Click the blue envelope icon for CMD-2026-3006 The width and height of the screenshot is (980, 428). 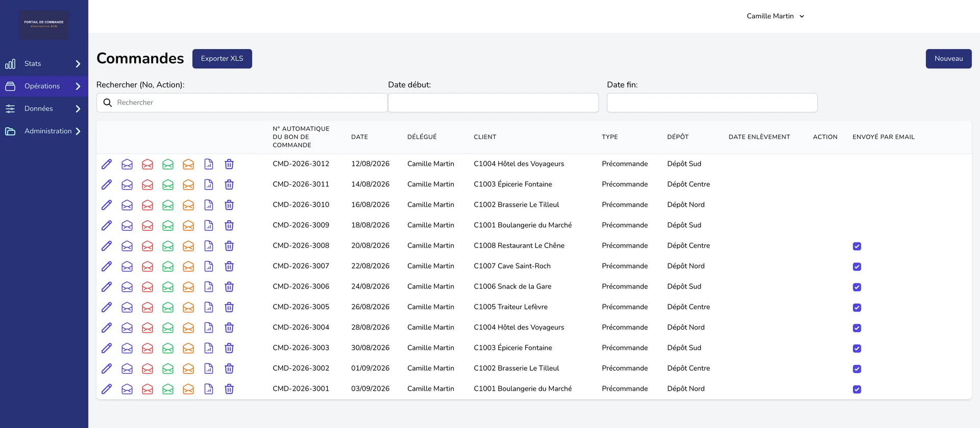point(127,287)
